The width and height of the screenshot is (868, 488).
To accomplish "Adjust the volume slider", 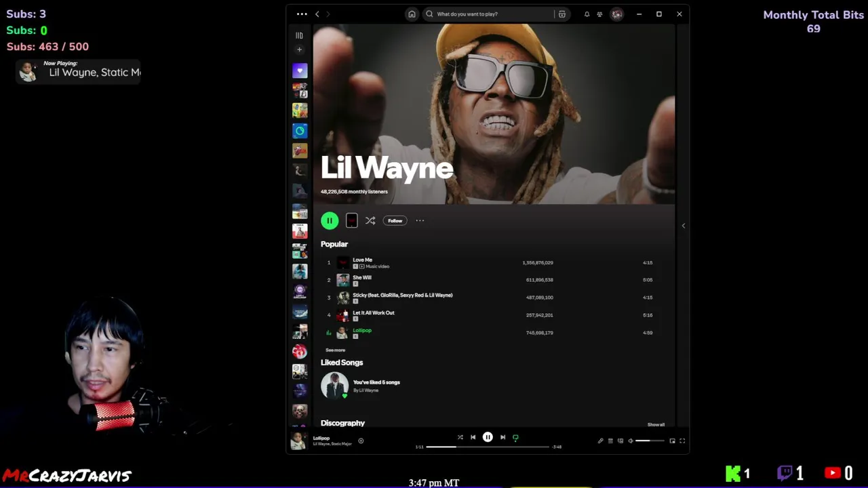I will tap(651, 441).
